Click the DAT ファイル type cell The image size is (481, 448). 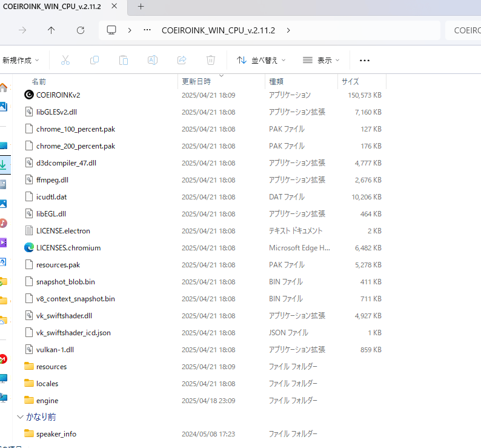click(287, 197)
